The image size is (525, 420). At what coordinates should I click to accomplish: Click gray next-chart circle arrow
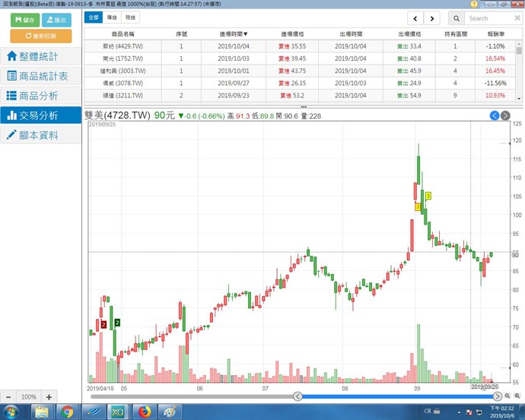505,115
